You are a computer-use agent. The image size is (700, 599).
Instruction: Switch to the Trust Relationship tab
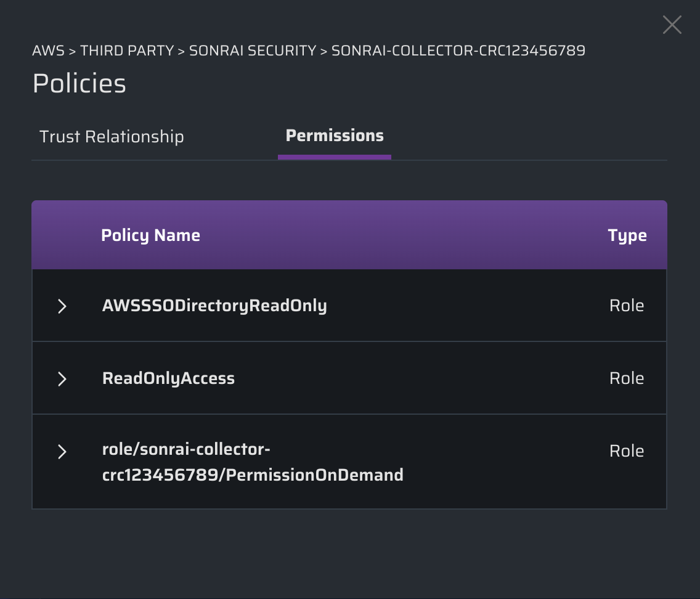pos(112,136)
